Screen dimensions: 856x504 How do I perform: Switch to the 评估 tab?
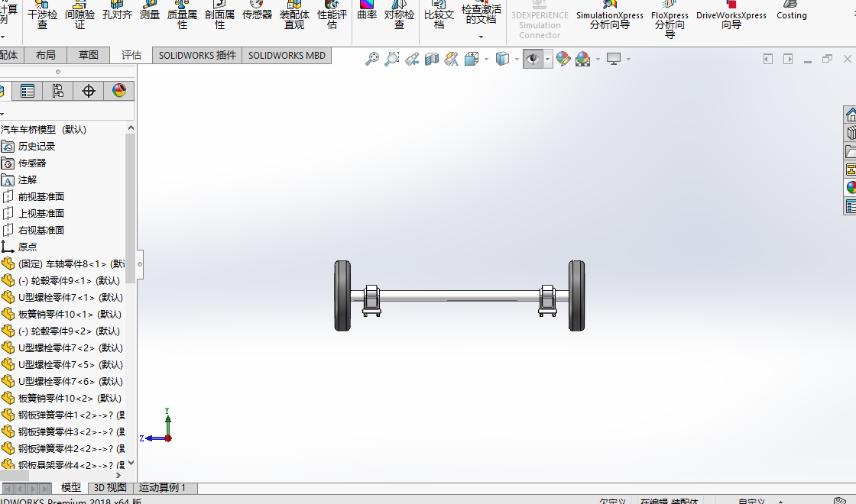tap(131, 55)
